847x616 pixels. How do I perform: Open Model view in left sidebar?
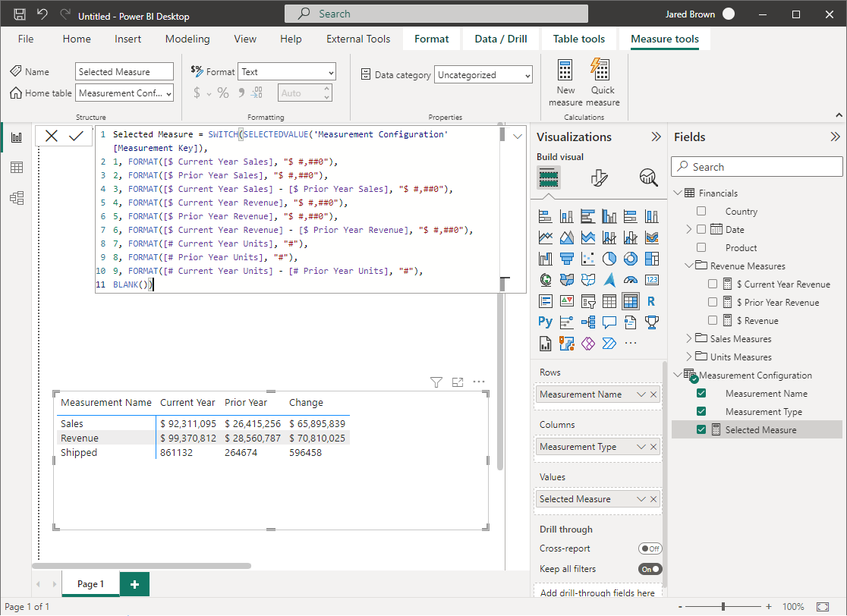click(x=16, y=198)
